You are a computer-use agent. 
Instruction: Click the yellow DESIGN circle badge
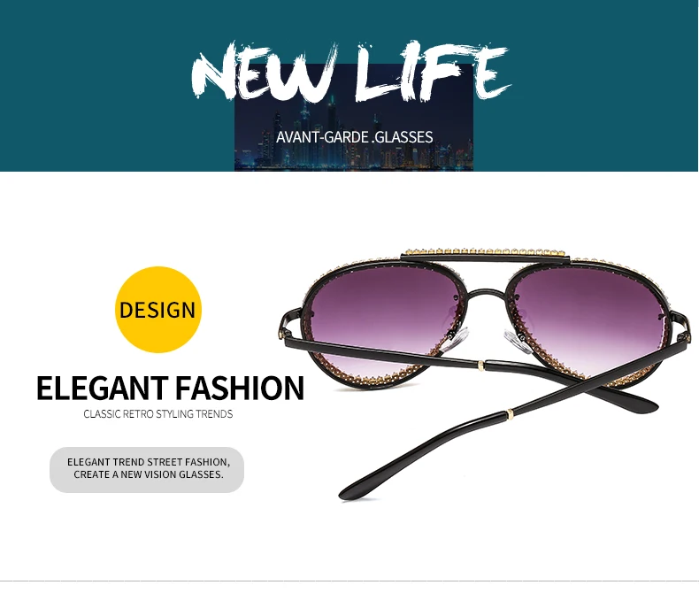(158, 310)
